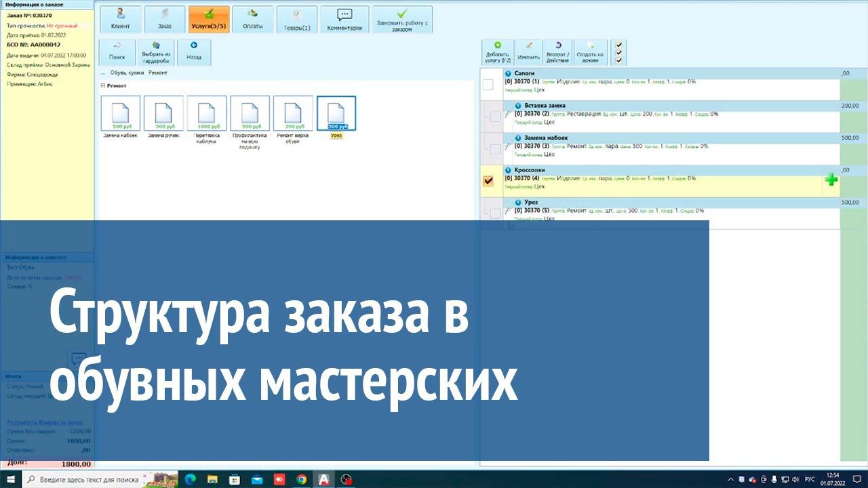The width and height of the screenshot is (868, 488).
Task: Click Добавить услугу button
Action: (498, 52)
